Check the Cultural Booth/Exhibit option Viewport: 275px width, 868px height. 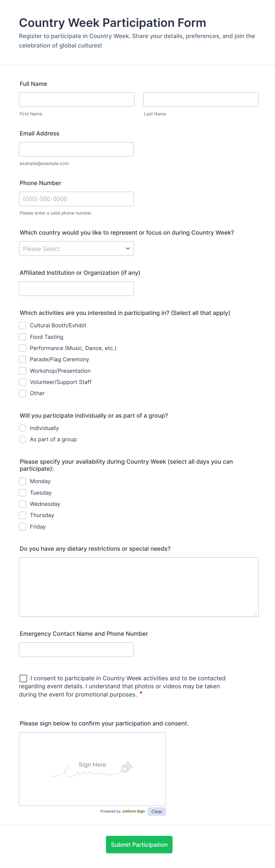(x=22, y=326)
